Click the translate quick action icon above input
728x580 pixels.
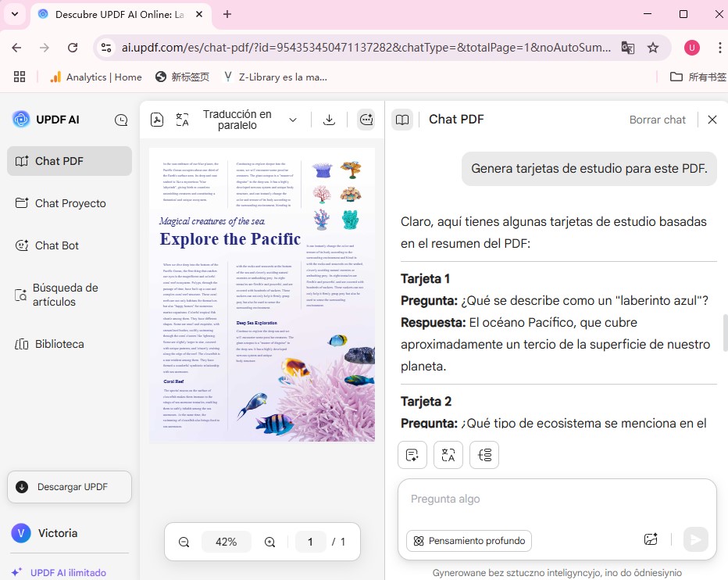point(448,455)
